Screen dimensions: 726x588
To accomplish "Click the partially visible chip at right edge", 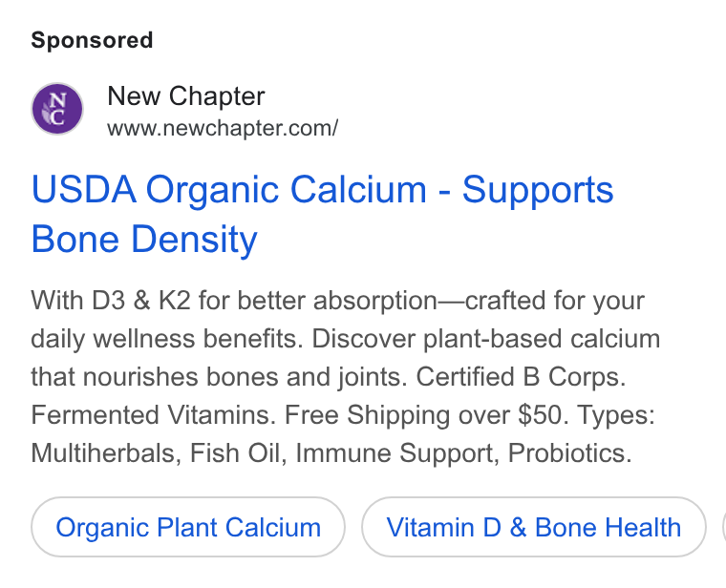I will (724, 527).
